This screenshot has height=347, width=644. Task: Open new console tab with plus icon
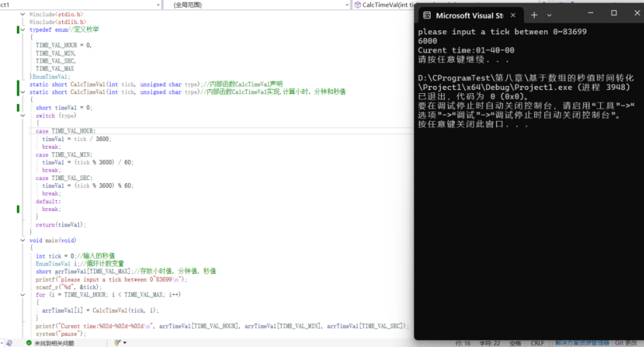point(534,16)
